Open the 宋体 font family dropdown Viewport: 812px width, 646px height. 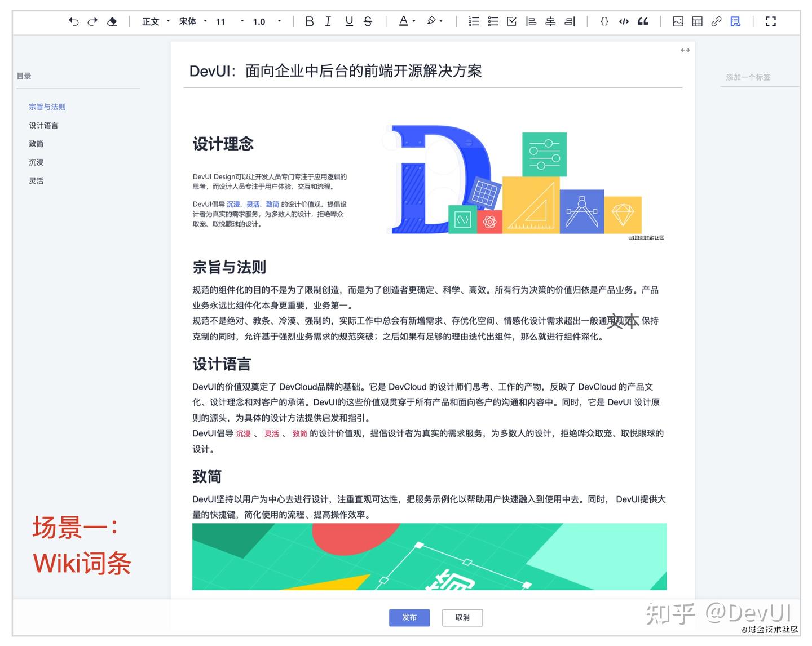click(193, 21)
